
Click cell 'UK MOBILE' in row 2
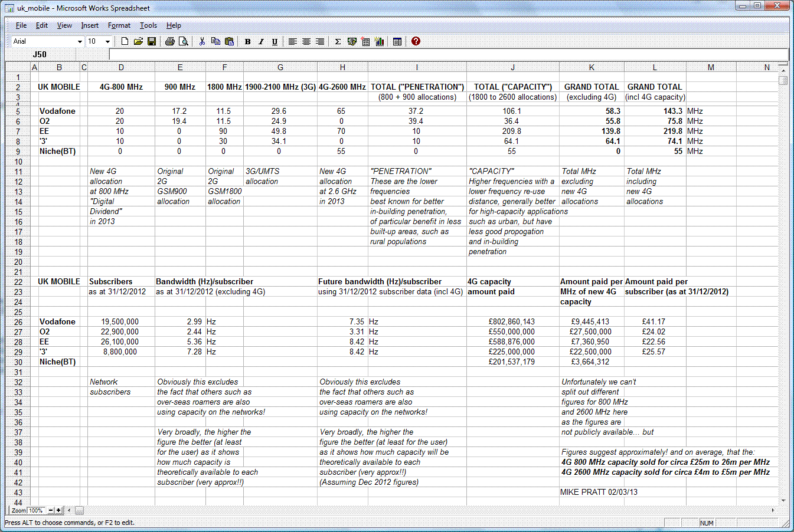(x=59, y=87)
